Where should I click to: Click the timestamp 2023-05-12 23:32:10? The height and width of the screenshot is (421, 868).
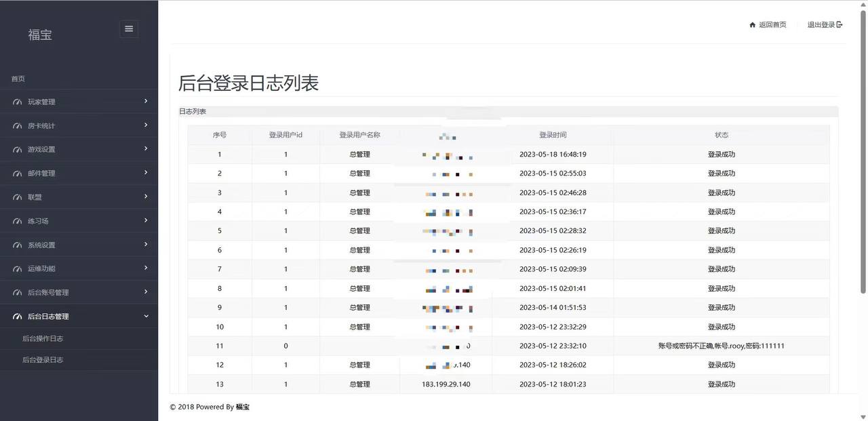pos(553,346)
